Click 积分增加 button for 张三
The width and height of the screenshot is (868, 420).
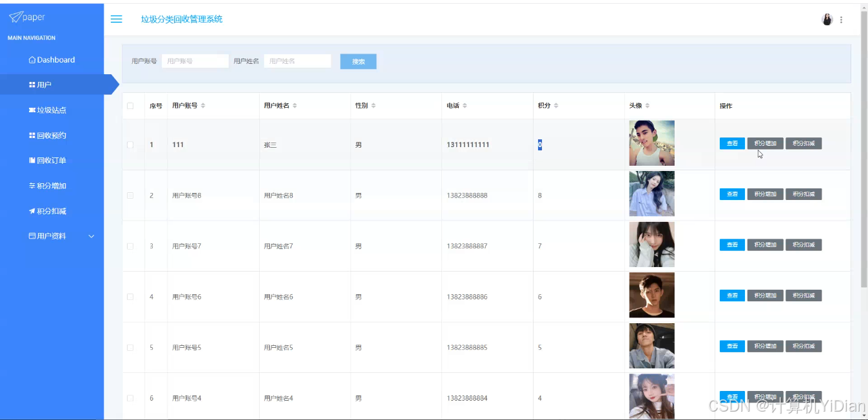pyautogui.click(x=766, y=143)
